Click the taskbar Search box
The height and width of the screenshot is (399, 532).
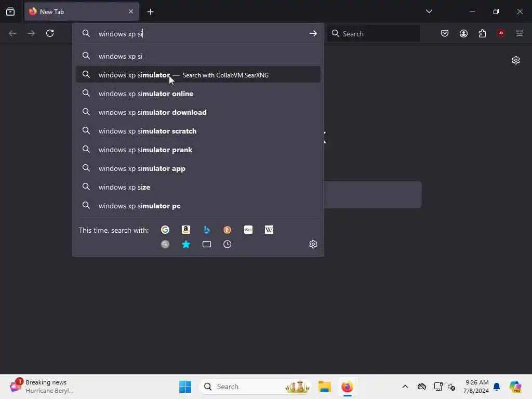(x=255, y=387)
